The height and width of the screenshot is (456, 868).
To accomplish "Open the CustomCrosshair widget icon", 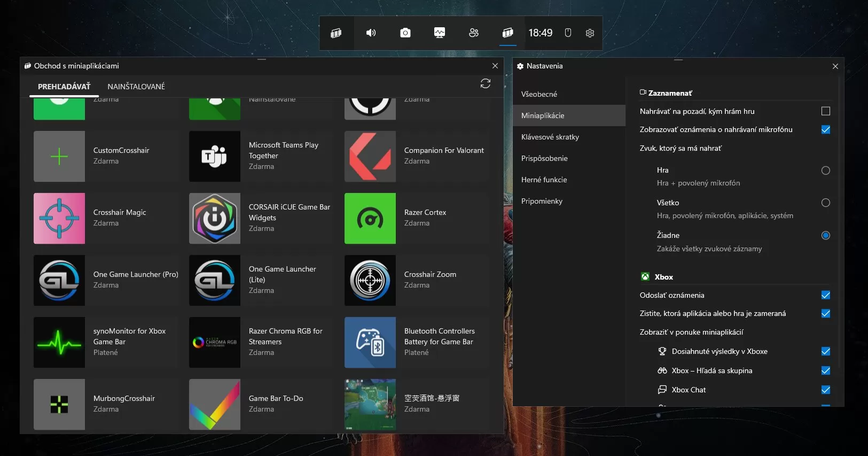I will [x=59, y=157].
